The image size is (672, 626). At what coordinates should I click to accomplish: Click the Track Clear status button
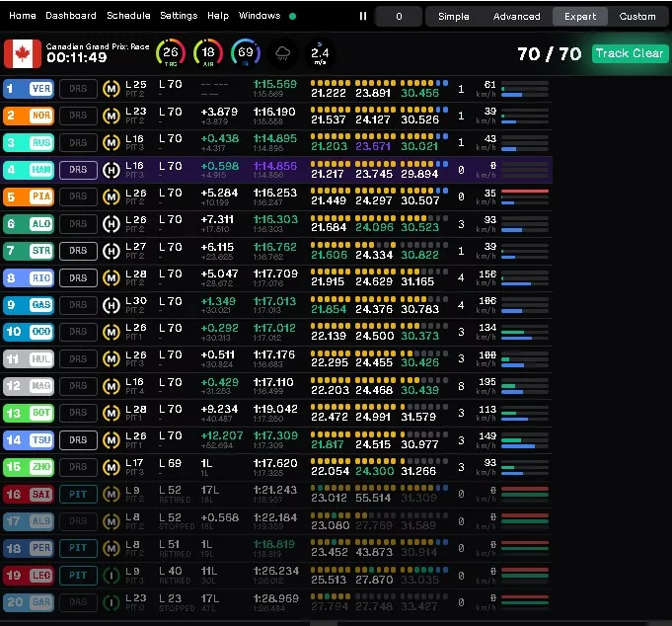[630, 53]
